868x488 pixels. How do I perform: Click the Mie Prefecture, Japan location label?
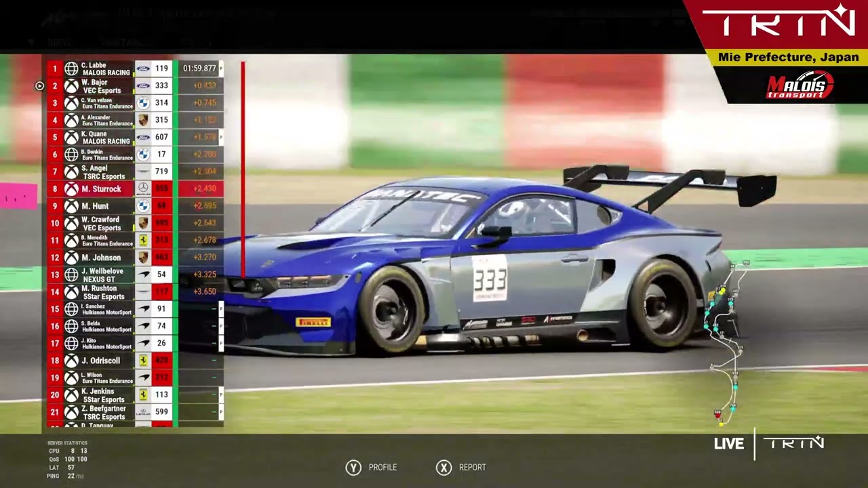pyautogui.click(x=789, y=58)
